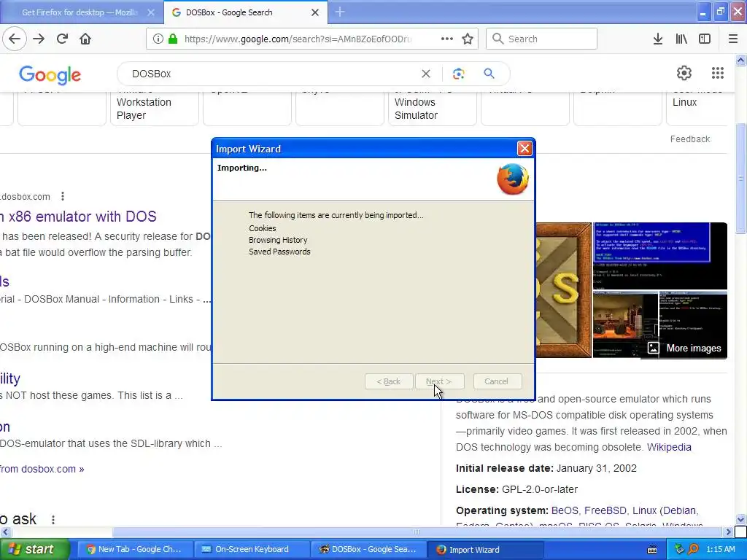Screen dimensions: 747x560
Task: Go to Google homepage via logo
Action: 50,75
